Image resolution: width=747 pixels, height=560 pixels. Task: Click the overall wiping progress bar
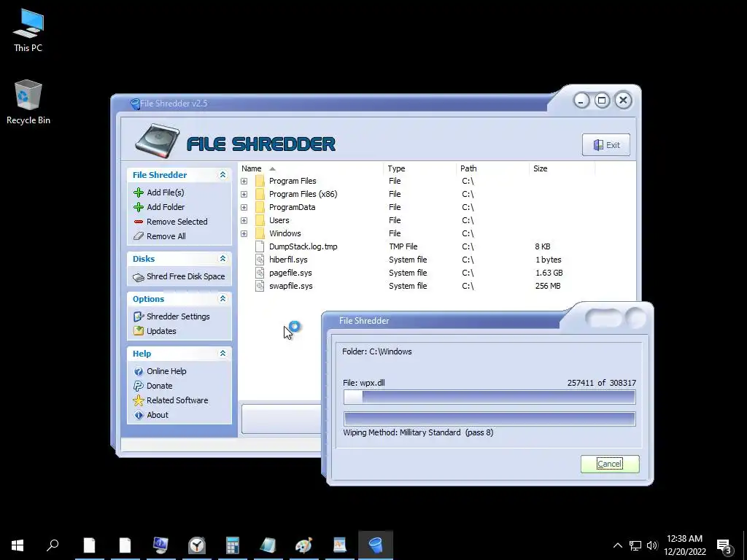pos(489,419)
